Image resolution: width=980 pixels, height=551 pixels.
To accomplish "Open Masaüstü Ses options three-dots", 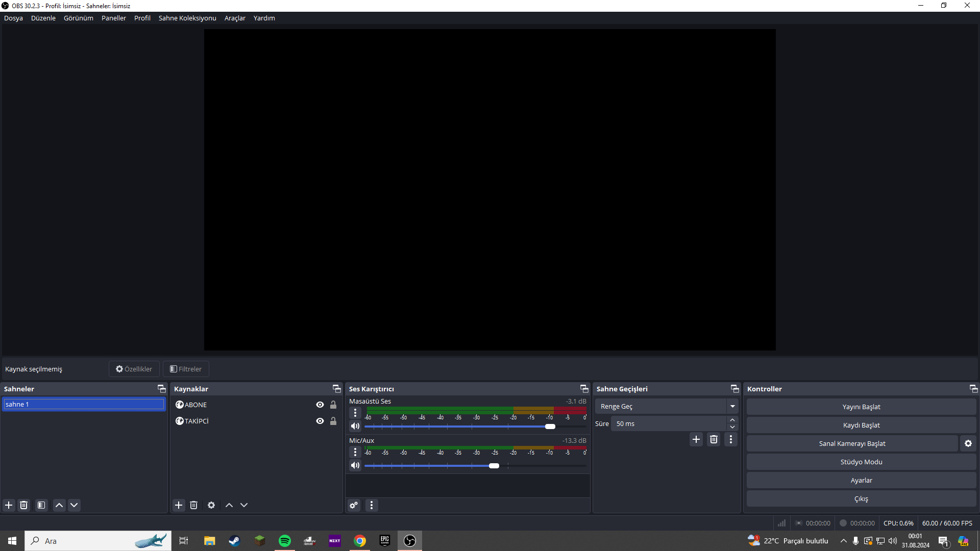I will [355, 413].
